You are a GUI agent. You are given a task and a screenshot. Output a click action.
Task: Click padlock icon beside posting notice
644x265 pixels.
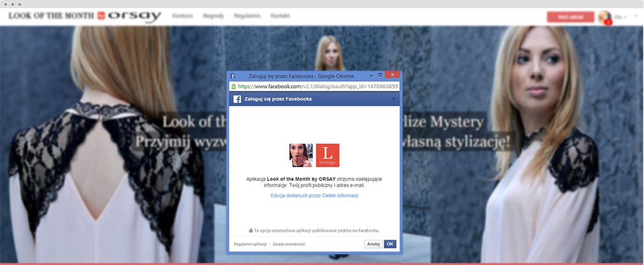251,230
